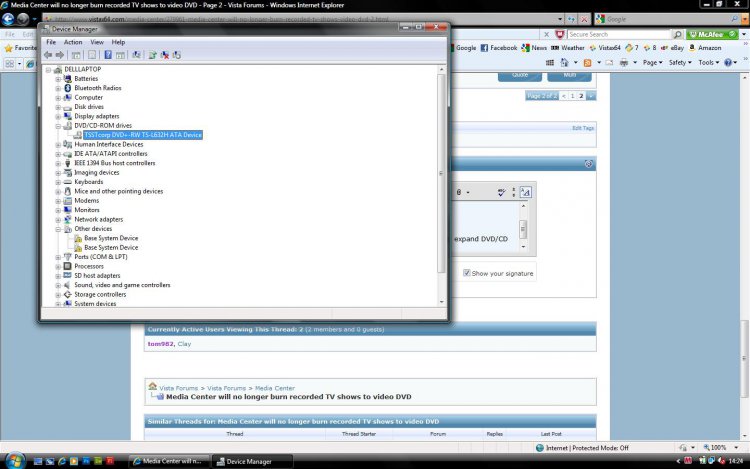Click the Secure Search magnifier icon
This screenshot has width=750, height=469.
pos(677,34)
